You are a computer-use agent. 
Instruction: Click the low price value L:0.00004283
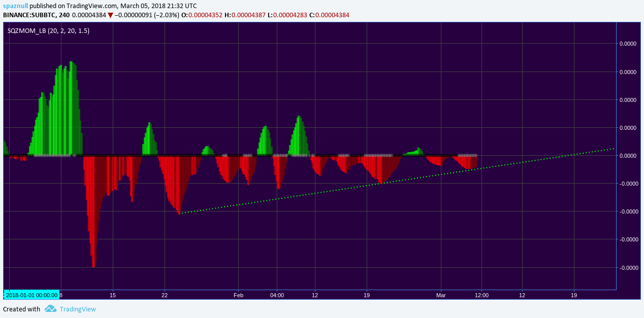[287, 15]
